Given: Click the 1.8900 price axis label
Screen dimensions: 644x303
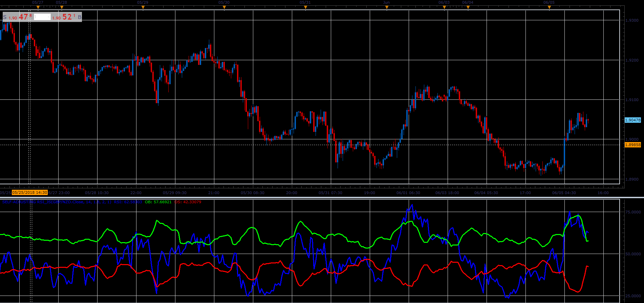Looking at the screenshot, I should click(x=632, y=179).
